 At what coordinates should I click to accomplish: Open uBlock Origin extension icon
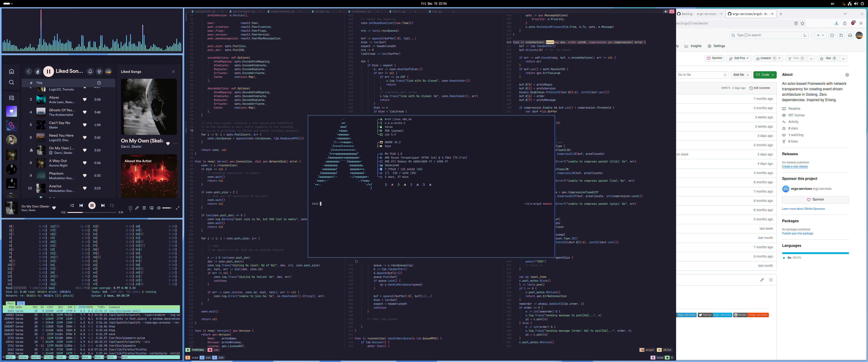click(x=853, y=23)
